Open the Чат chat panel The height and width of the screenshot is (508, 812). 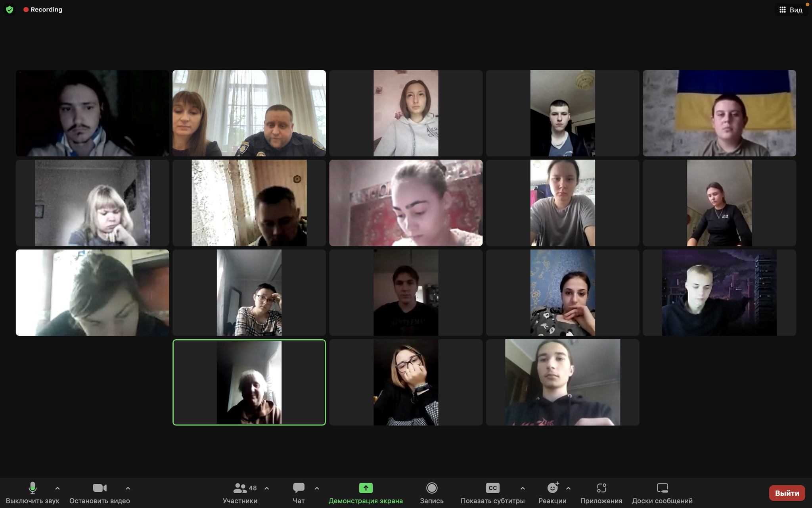(x=299, y=493)
